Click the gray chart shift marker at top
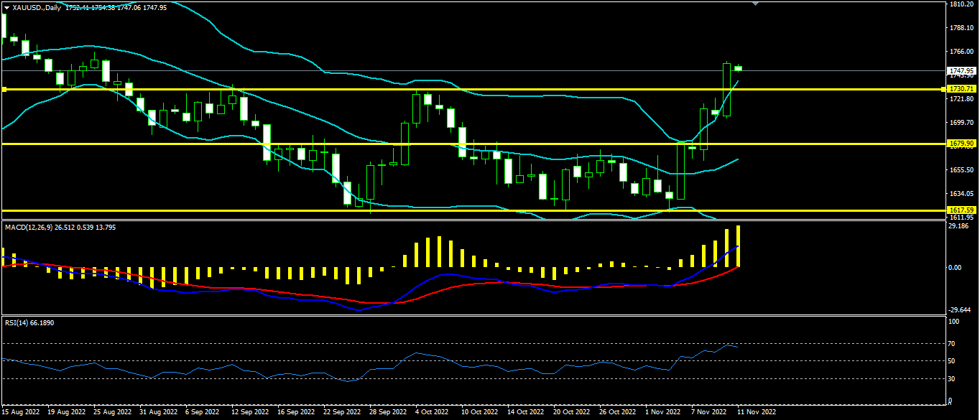The image size is (980, 420). (754, 4)
